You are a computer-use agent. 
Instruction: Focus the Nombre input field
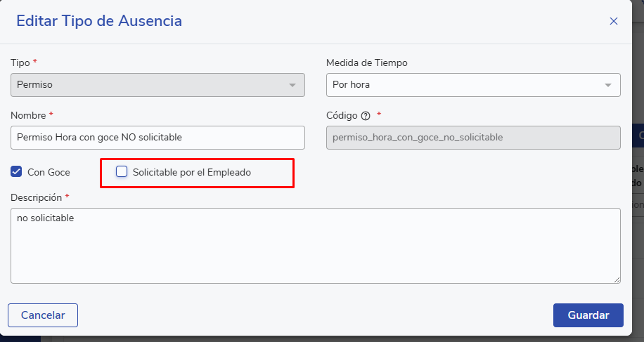158,138
